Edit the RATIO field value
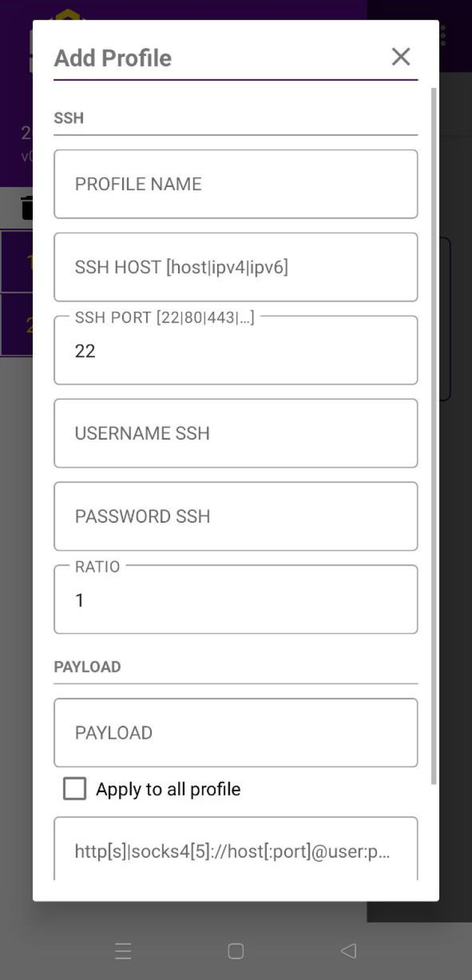Screen dimensions: 472x980 tap(235, 600)
